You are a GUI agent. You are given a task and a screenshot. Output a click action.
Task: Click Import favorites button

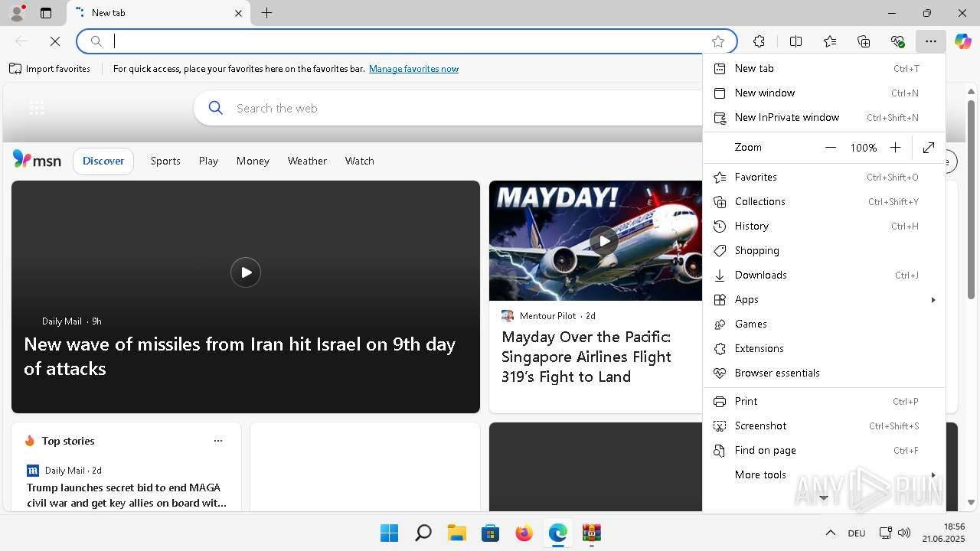click(50, 69)
